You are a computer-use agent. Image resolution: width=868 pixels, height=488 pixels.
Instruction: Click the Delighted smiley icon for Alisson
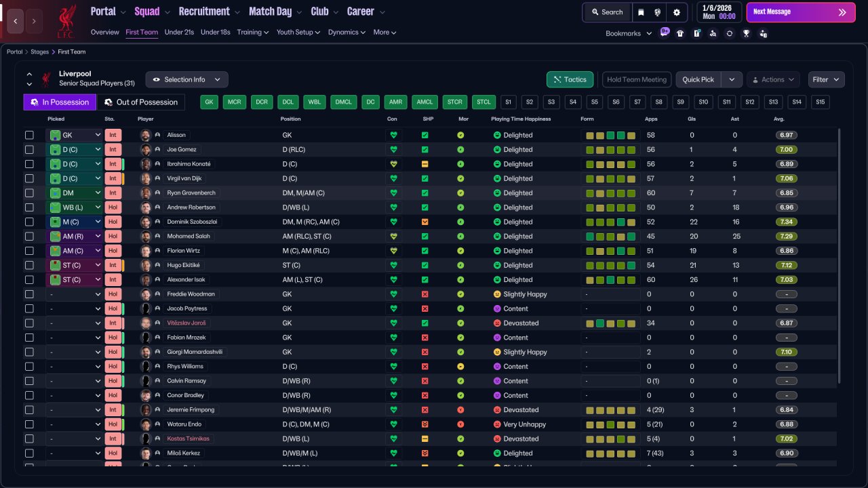(497, 135)
